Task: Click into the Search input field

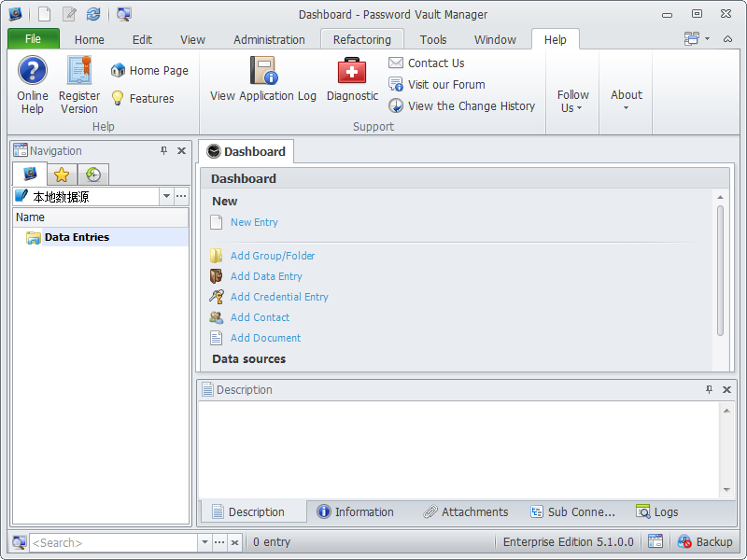Action: (112, 542)
